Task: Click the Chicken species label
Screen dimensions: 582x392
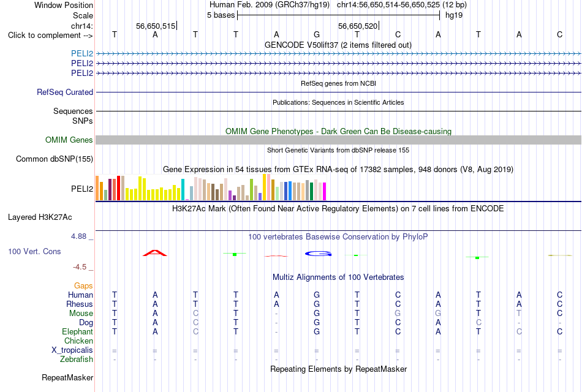Action: pyautogui.click(x=78, y=341)
